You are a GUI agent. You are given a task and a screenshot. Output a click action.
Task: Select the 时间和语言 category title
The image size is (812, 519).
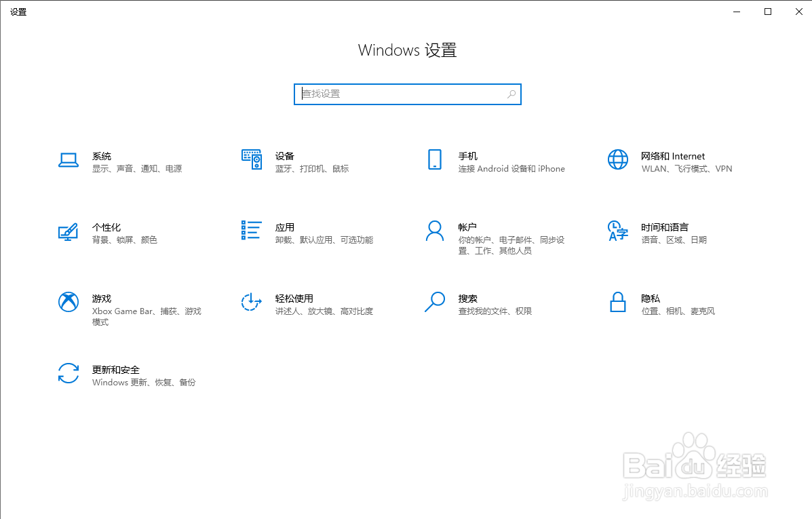[665, 227]
